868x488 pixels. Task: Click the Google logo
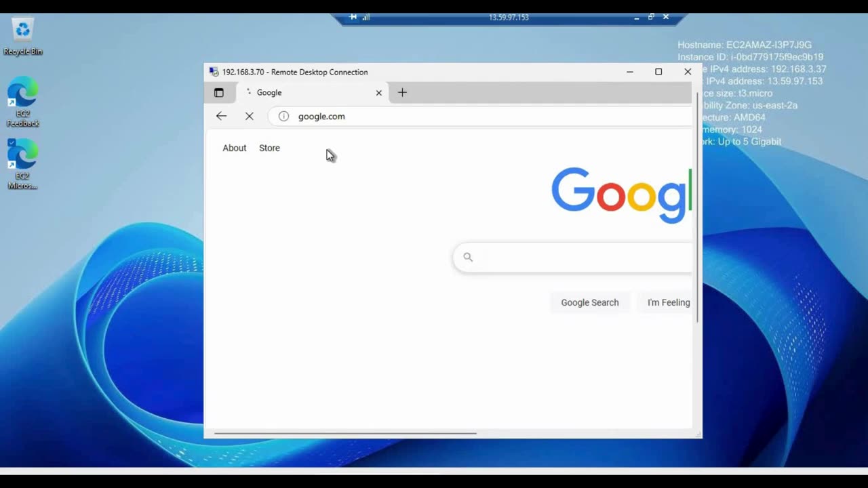(621, 195)
